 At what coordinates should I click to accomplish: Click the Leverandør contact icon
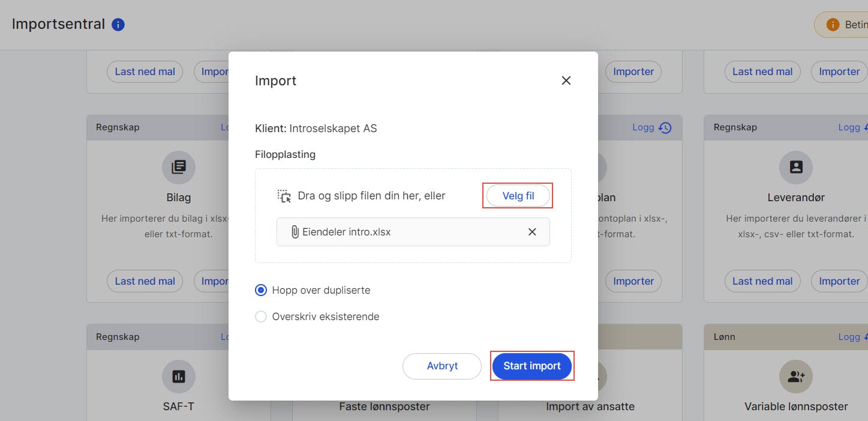796,168
